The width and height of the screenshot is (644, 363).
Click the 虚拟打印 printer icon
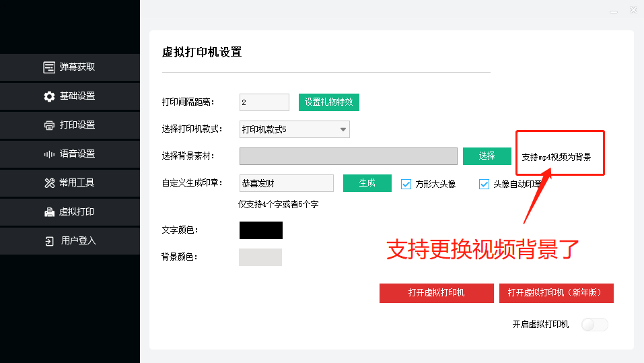[x=49, y=212]
